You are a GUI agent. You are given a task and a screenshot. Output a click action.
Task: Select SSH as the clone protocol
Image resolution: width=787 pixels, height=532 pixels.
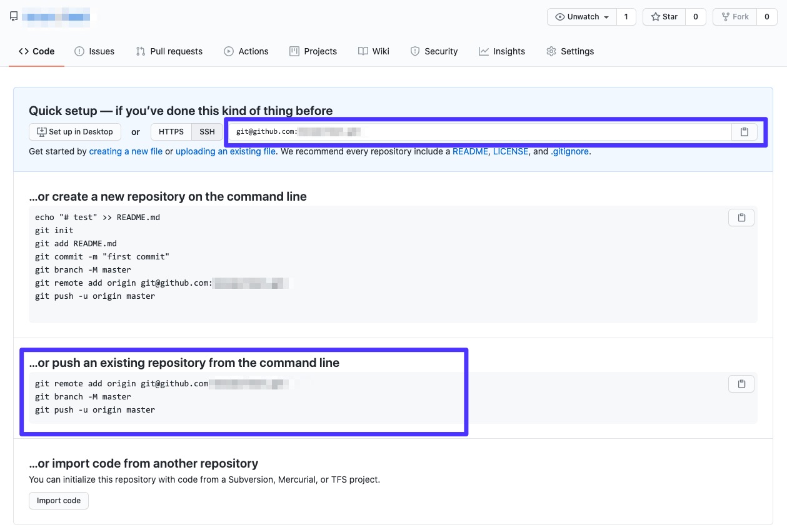pos(207,132)
